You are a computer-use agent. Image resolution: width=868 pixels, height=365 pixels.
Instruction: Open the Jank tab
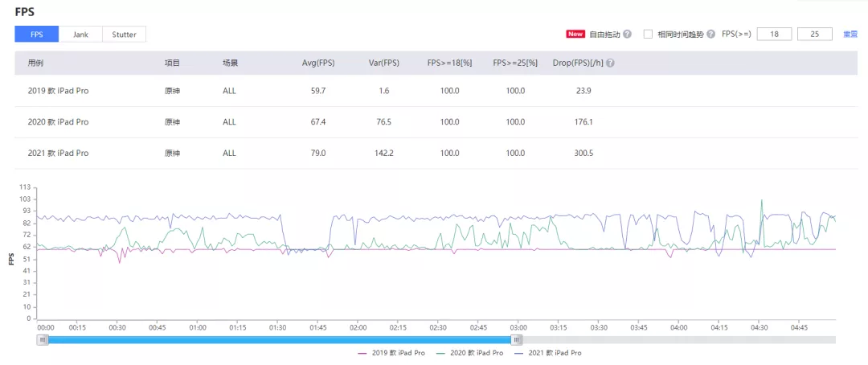coord(80,35)
